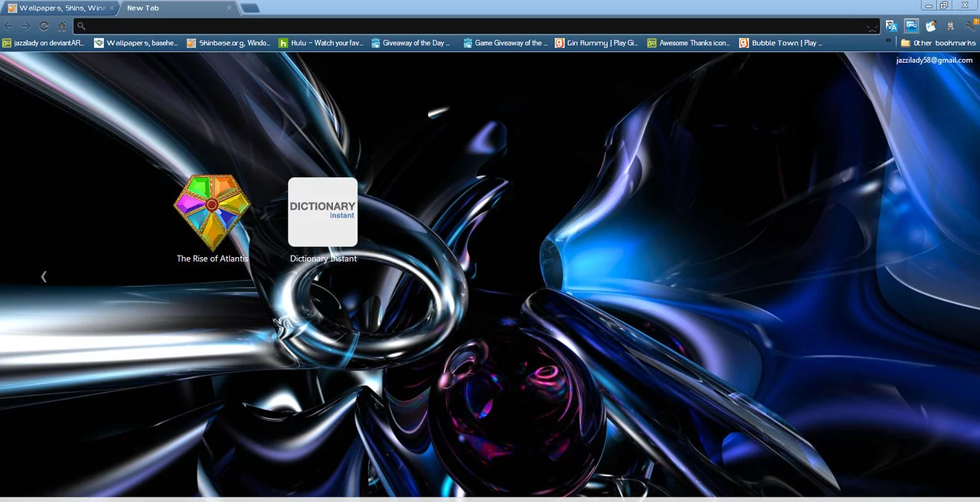The width and height of the screenshot is (980, 502).
Task: Click the picture extension icon in toolbar
Action: [x=911, y=26]
